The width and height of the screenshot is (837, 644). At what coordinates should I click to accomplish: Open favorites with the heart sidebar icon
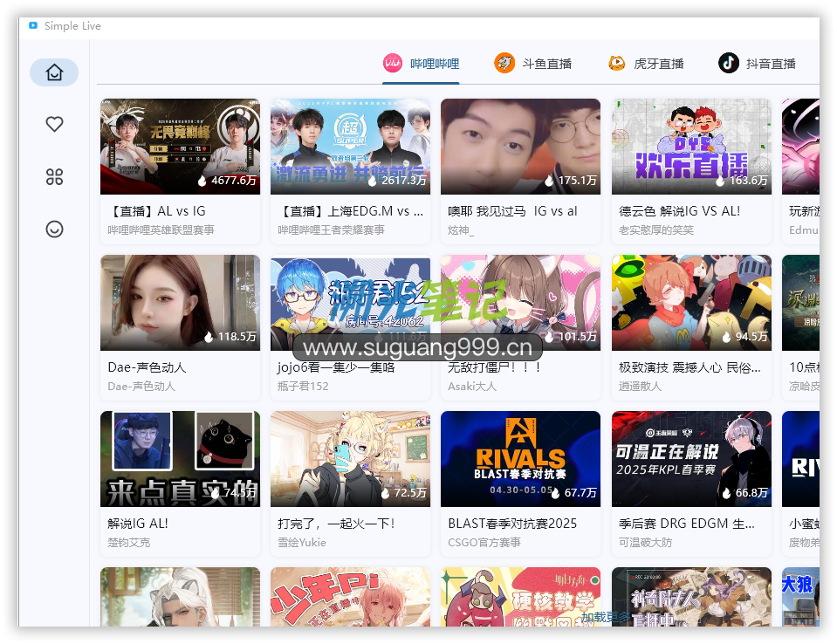tap(54, 124)
